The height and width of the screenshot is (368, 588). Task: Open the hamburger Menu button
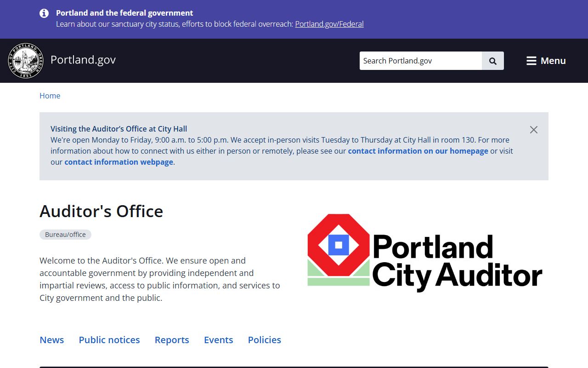pos(546,61)
